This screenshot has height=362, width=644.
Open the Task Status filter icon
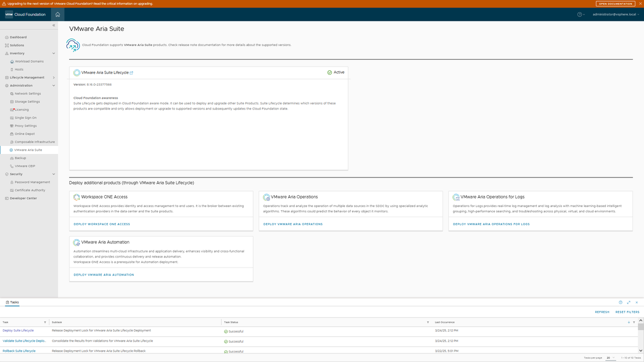(427, 322)
